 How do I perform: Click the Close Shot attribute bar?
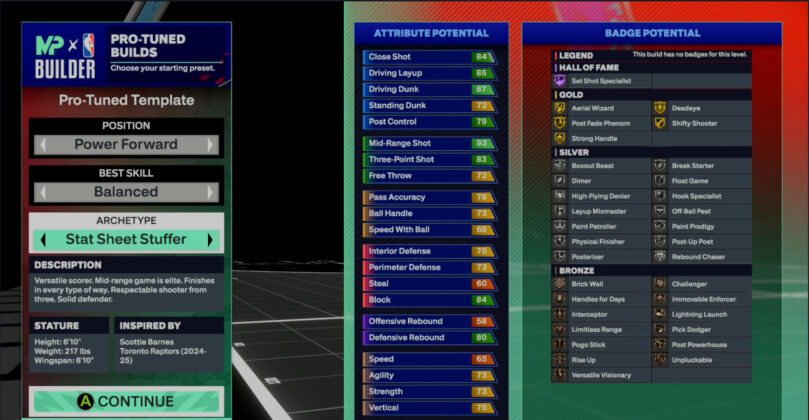(x=430, y=57)
